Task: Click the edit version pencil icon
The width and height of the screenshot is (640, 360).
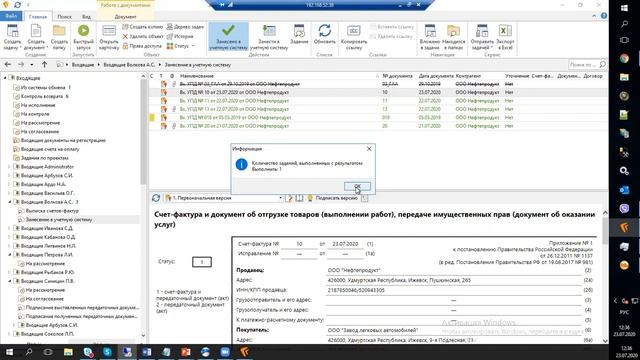Action: (289, 198)
